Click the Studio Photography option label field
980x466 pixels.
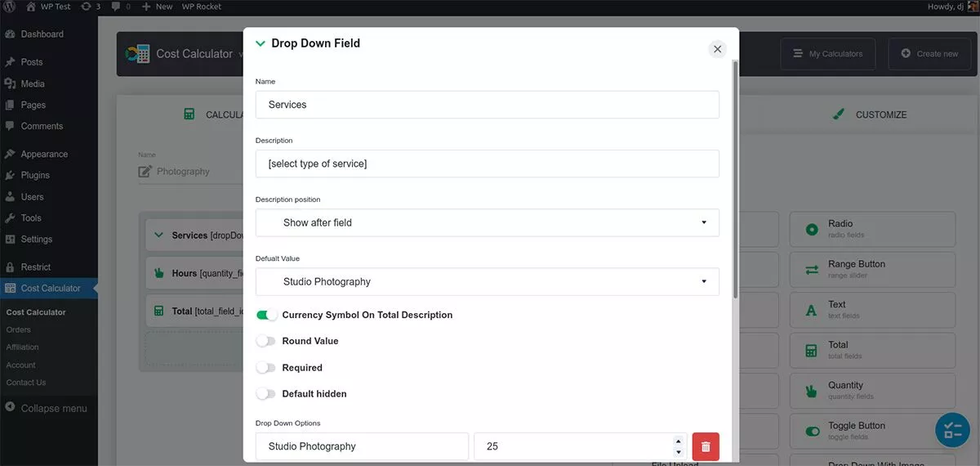[362, 446]
